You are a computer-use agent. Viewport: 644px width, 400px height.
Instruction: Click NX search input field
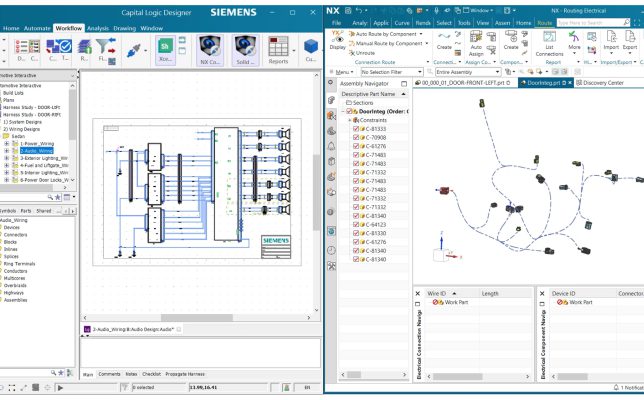590,23
